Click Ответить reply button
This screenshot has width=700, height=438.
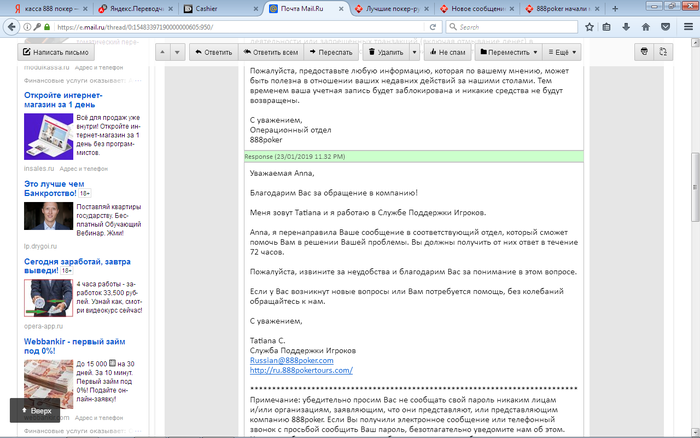pos(213,52)
